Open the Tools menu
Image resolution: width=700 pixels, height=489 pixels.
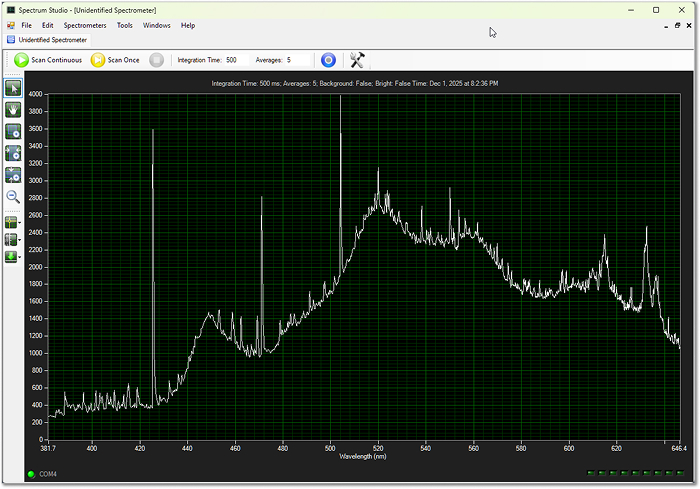click(x=124, y=25)
